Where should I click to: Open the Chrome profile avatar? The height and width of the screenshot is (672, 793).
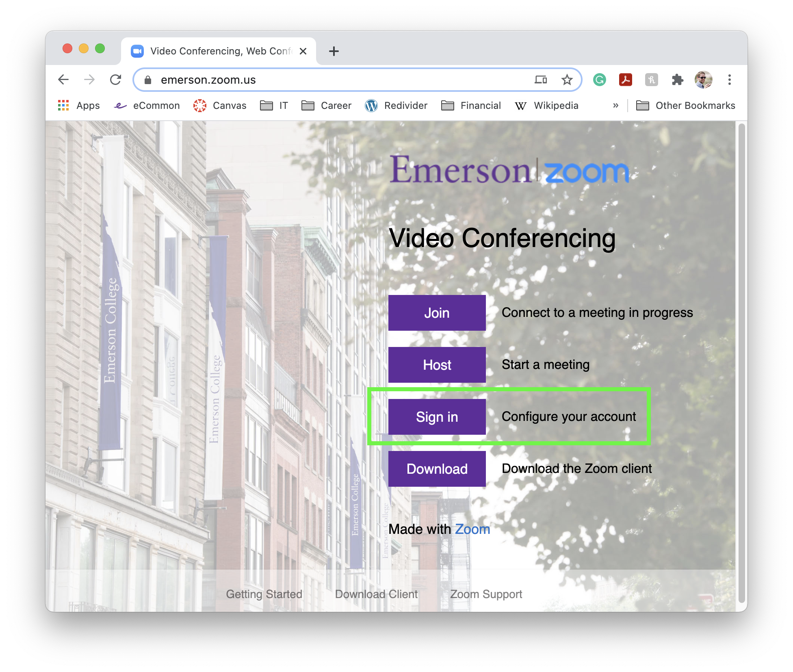tap(704, 80)
